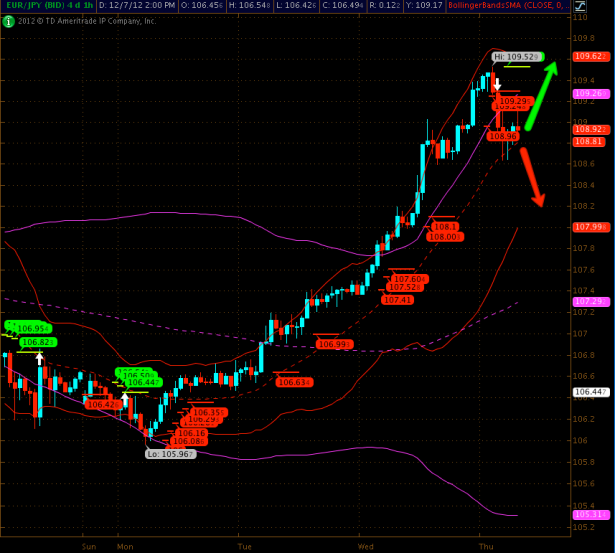Click the range value R: 0.12 in header
The width and height of the screenshot is (615, 553).
386,5
